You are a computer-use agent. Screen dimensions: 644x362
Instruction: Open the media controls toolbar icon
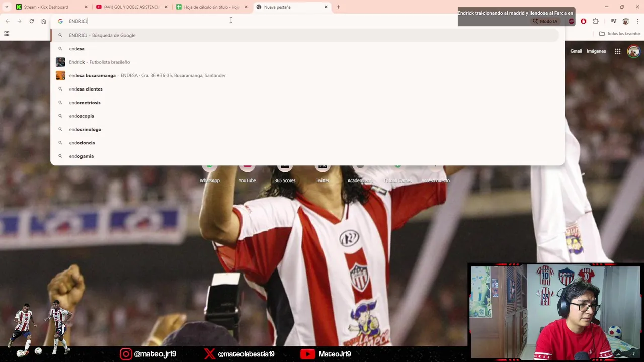point(613,21)
